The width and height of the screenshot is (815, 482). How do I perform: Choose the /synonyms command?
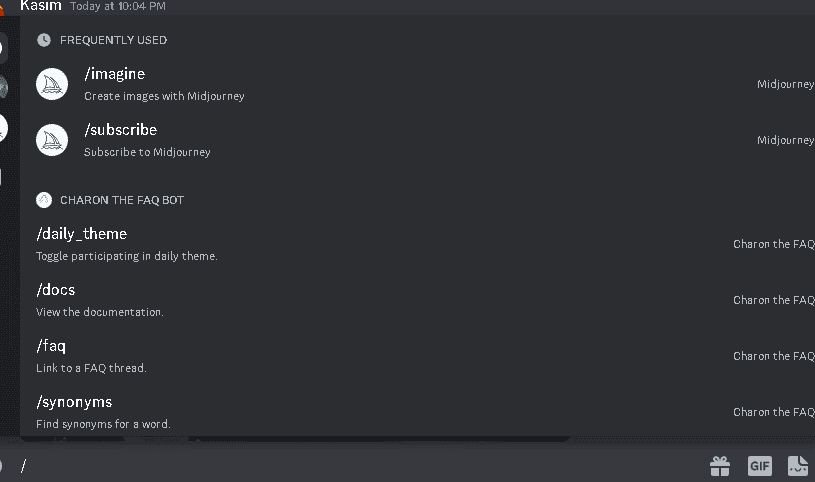pyautogui.click(x=418, y=412)
